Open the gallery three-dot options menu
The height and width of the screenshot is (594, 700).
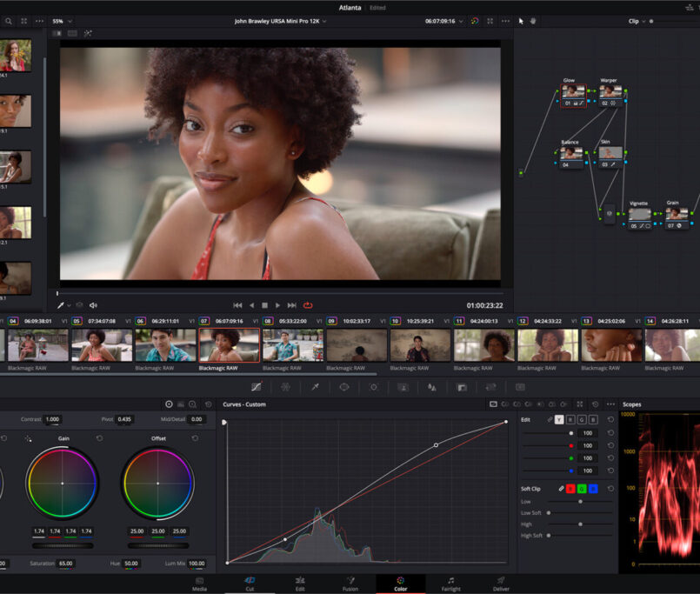(39, 21)
